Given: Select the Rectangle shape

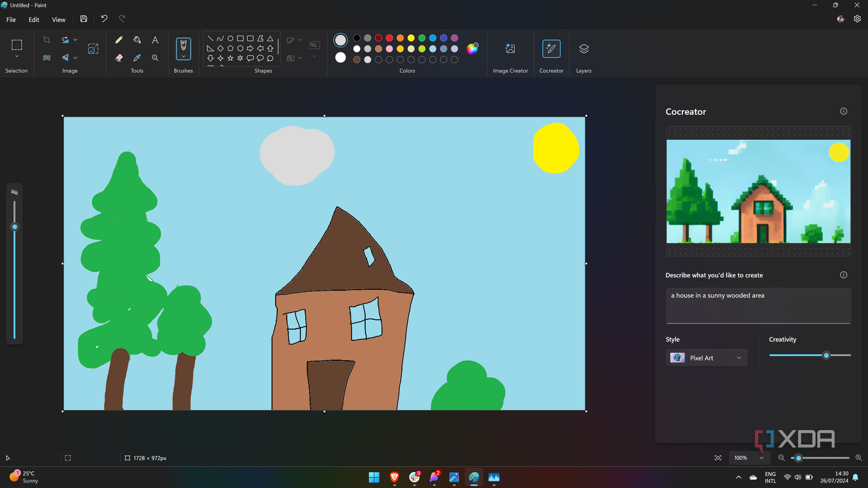Looking at the screenshot, I should (240, 38).
